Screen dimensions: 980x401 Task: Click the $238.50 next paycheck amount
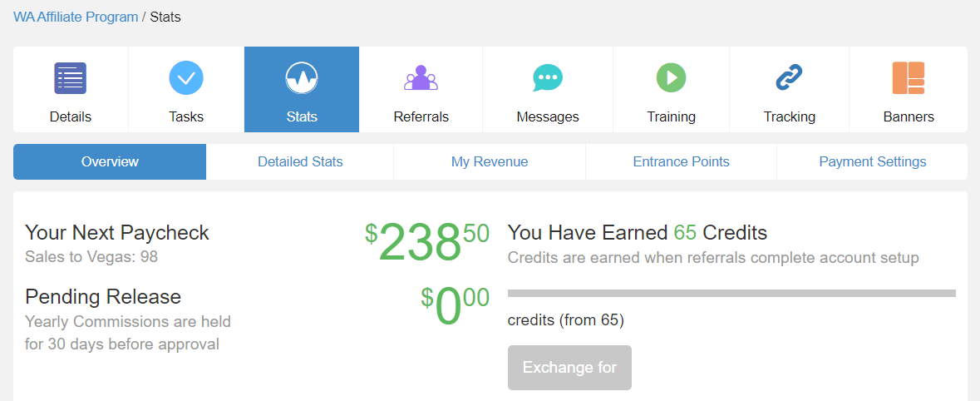point(427,241)
